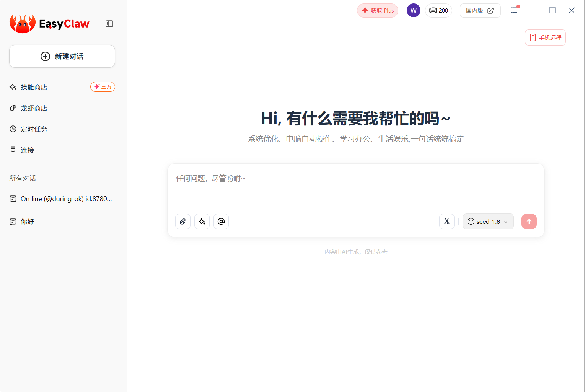This screenshot has height=392, width=585.
Task: Open 国内版 external link
Action: pos(480,10)
